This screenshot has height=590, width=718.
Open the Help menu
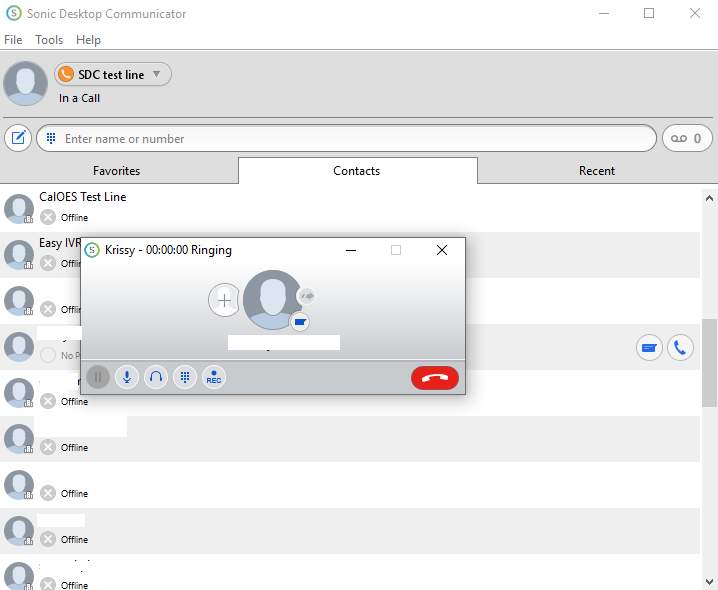[x=88, y=40]
